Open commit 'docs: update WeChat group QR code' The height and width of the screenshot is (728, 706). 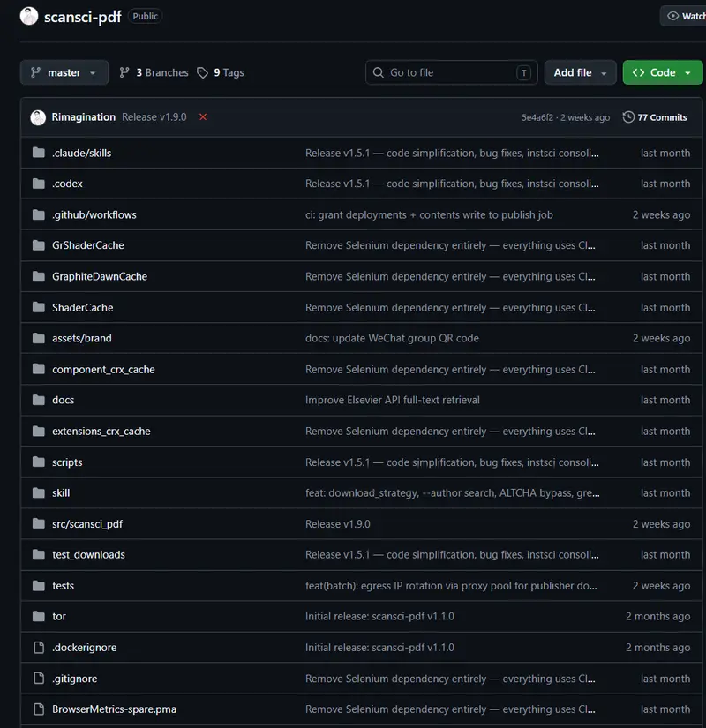[x=392, y=338]
